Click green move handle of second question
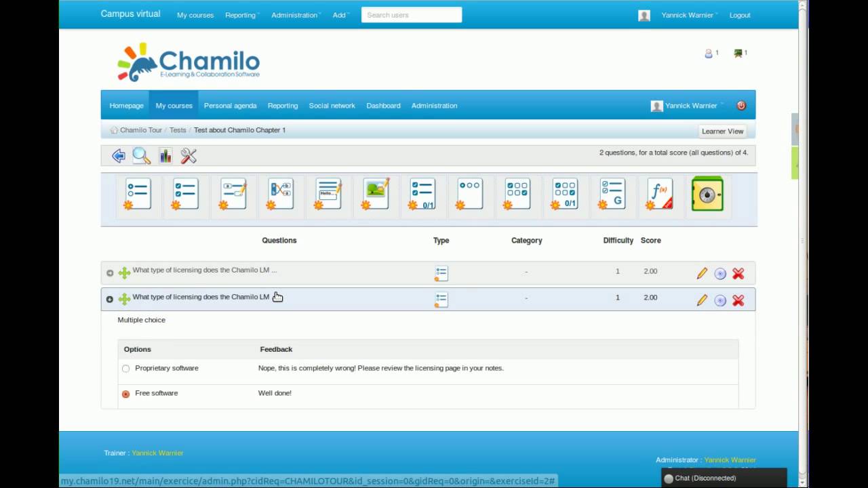The width and height of the screenshot is (868, 488). [124, 299]
